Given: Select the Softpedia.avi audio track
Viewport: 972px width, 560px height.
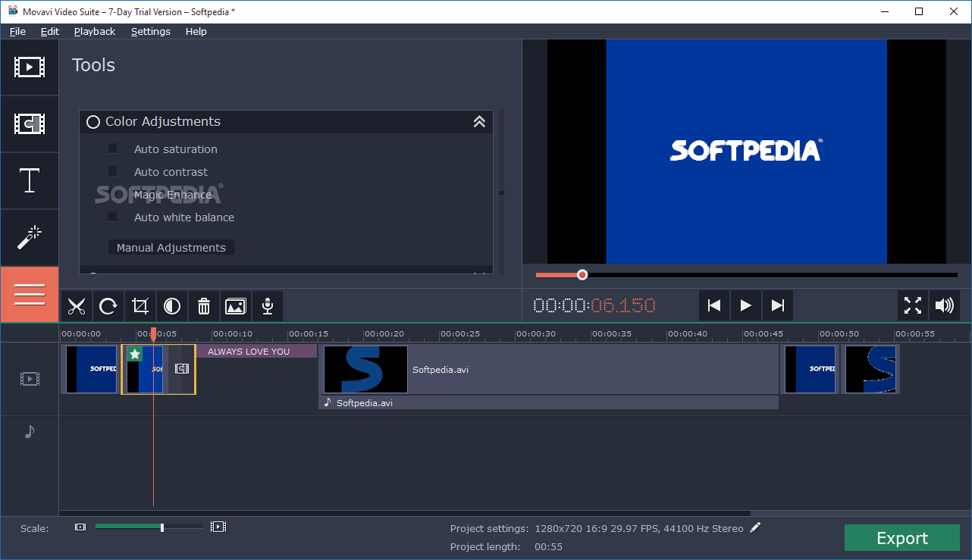Looking at the screenshot, I should coord(549,403).
